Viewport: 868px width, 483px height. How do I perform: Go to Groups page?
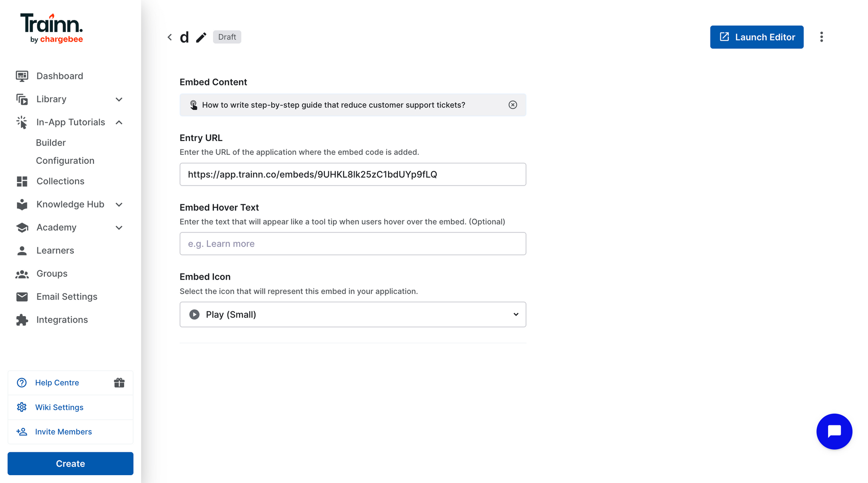[52, 274]
